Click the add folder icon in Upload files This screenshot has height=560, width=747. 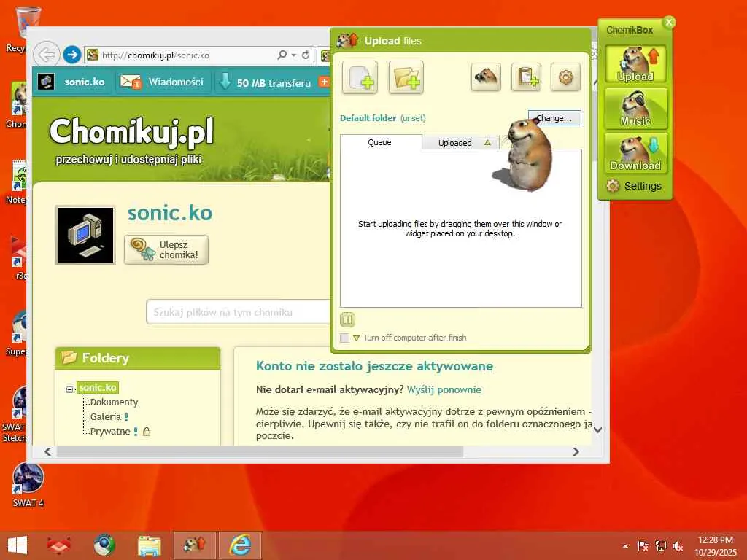coord(406,77)
